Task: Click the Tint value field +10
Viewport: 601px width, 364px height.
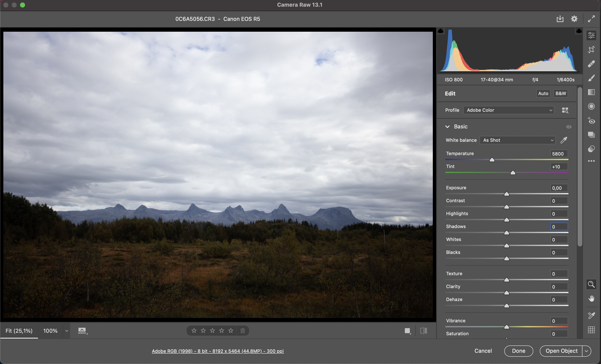Action: [559, 167]
